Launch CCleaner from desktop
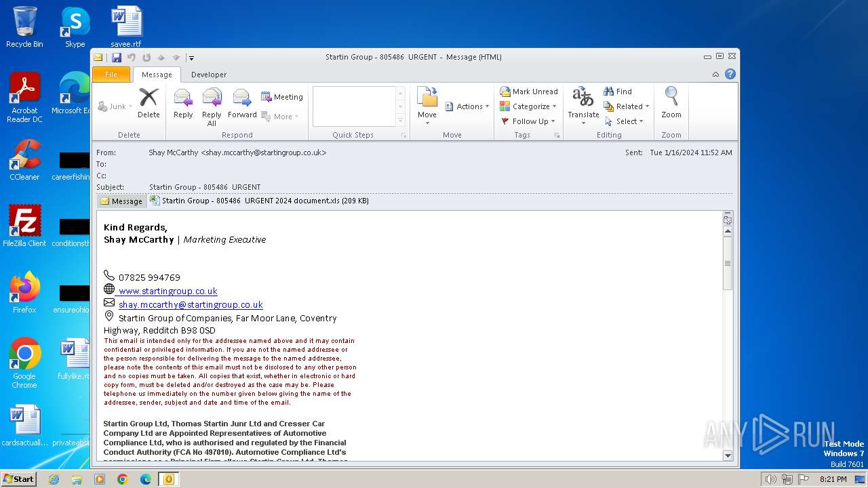The image size is (868, 488). point(25,160)
